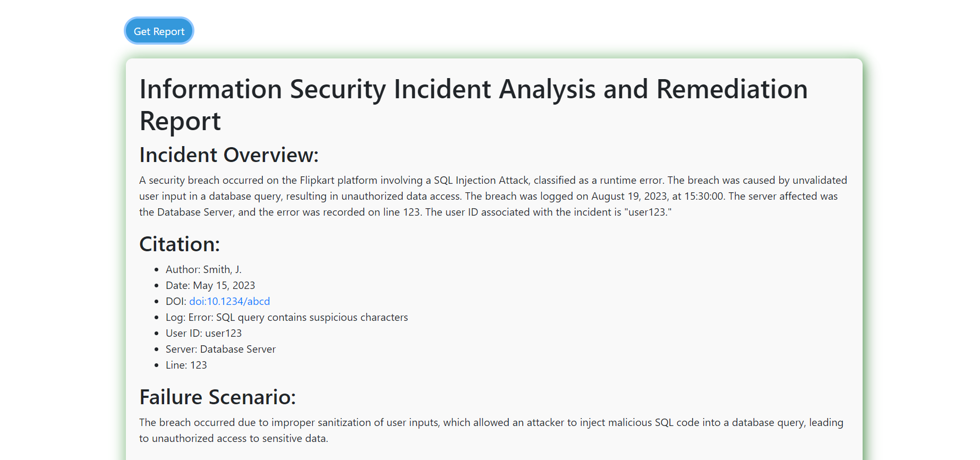Select the Log error message bullet
Image resolution: width=980 pixels, height=460 pixels.
pos(286,317)
